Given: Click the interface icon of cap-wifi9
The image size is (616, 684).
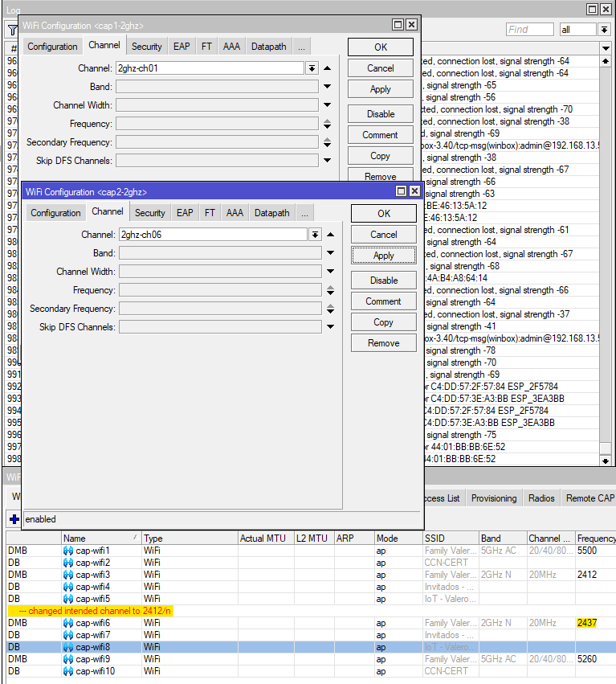Looking at the screenshot, I should coord(68,659).
